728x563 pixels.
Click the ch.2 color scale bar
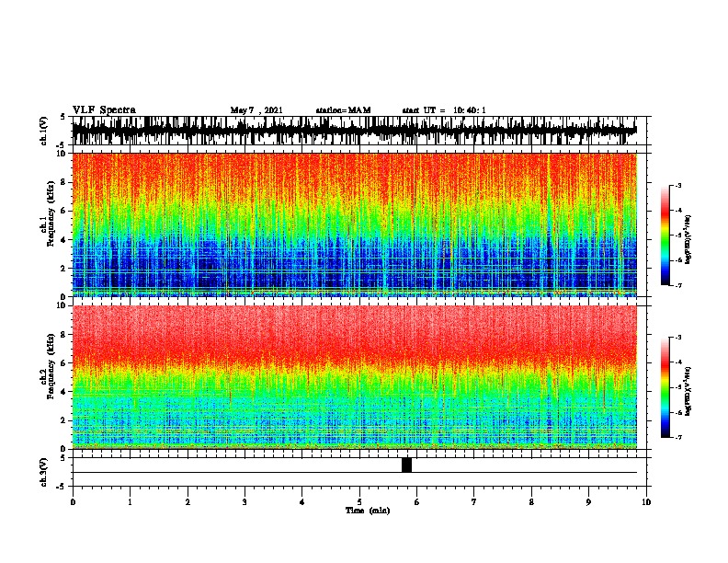coord(665,387)
